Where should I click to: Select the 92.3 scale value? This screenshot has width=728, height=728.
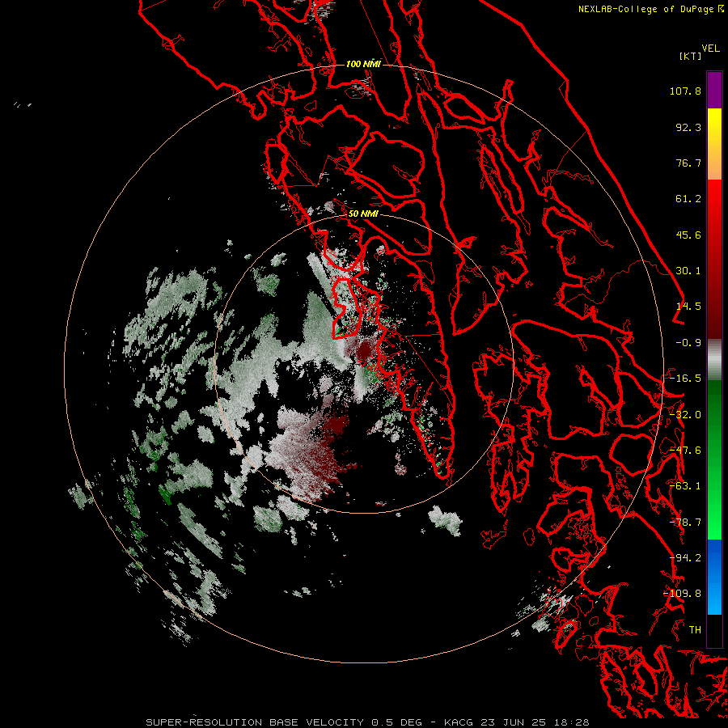pyautogui.click(x=688, y=127)
